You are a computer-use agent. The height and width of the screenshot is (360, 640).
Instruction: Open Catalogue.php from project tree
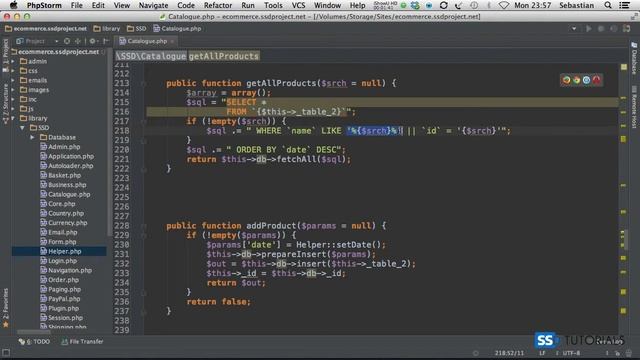[x=65, y=194]
